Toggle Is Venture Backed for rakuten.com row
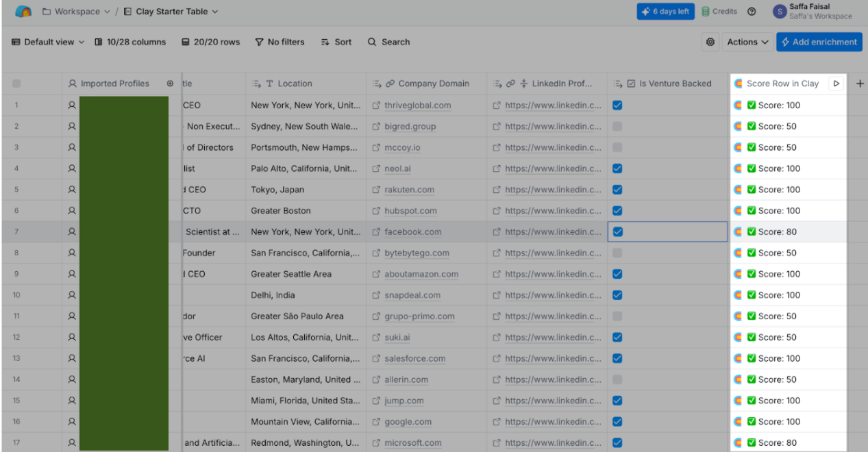Screen dimensions: 868x452 pyautogui.click(x=617, y=190)
